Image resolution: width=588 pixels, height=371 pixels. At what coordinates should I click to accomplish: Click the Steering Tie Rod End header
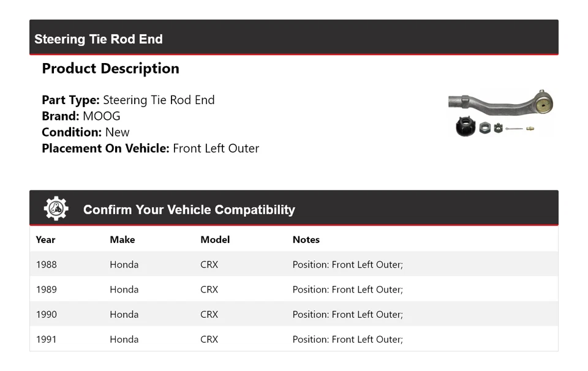99,39
